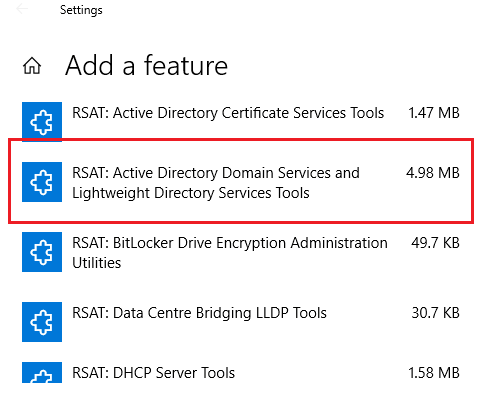The height and width of the screenshot is (406, 503).
Task: Click the 30.7 KB size label
Action: (x=435, y=313)
